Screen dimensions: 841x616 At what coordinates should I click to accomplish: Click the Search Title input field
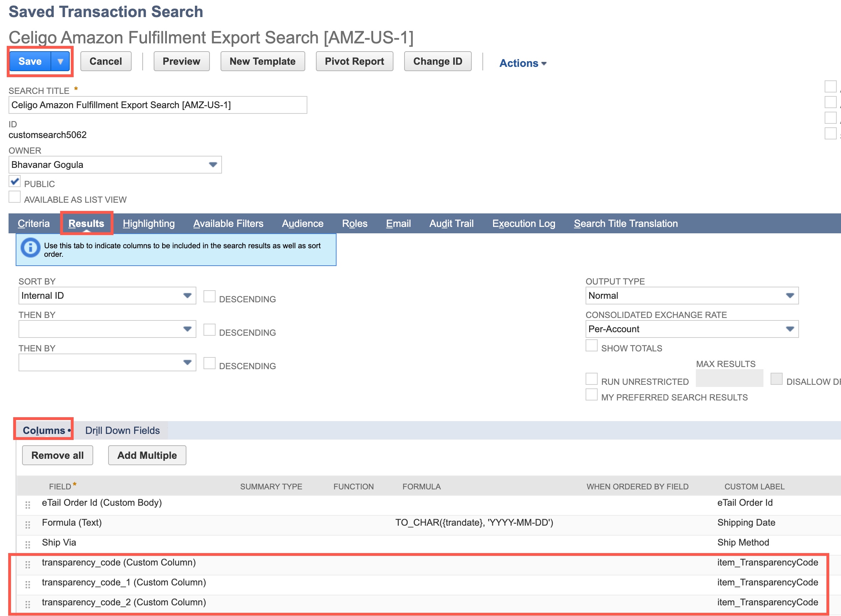click(x=158, y=105)
